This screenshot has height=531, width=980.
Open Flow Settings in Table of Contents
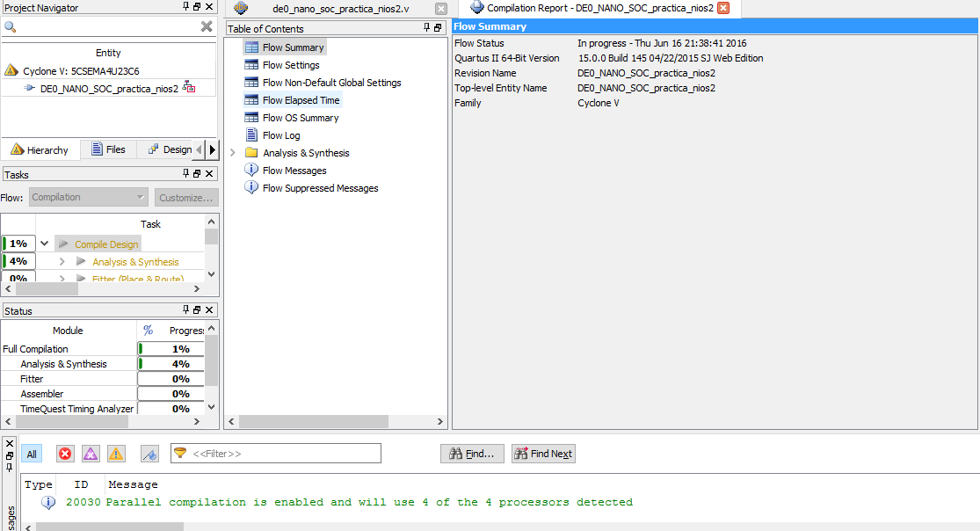click(291, 65)
